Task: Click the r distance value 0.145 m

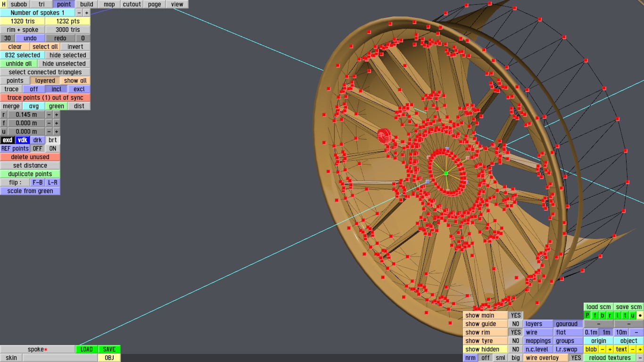Action: pyautogui.click(x=26, y=115)
